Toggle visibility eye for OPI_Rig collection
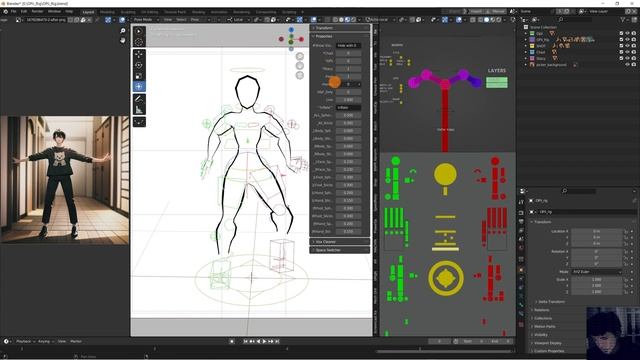This screenshot has height=360, width=640. [627, 40]
